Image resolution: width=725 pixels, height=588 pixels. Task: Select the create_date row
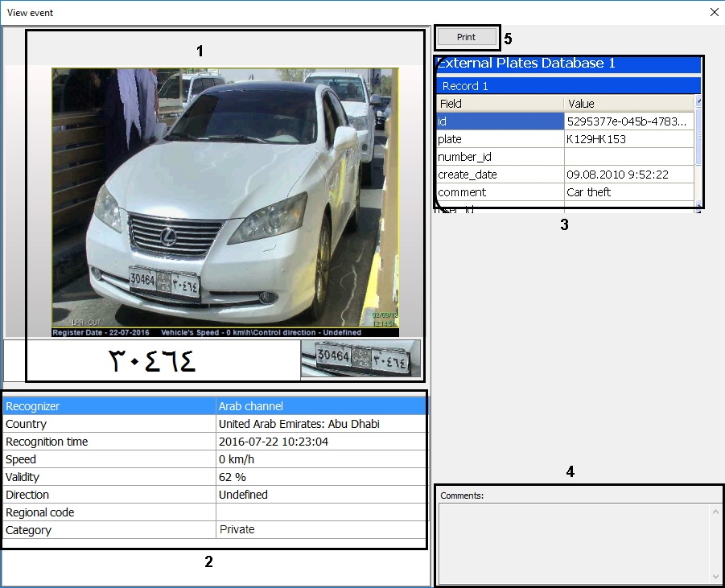click(500, 175)
